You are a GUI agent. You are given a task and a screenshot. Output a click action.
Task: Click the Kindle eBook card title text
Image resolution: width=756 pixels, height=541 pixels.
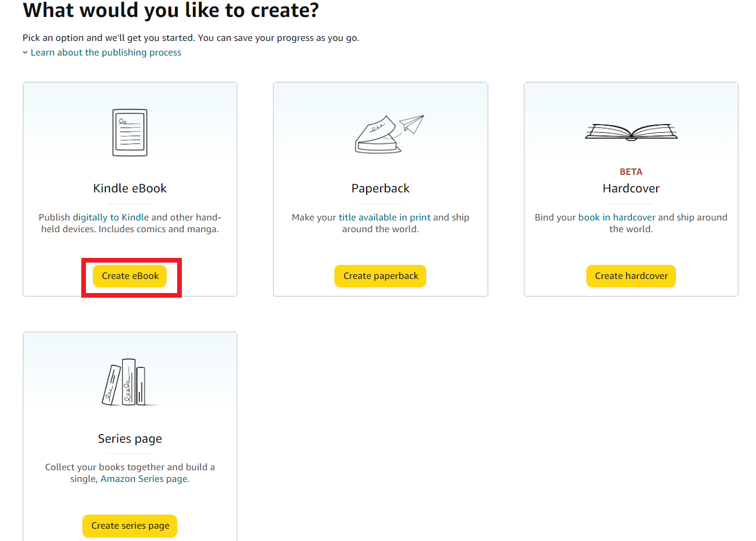coord(129,188)
